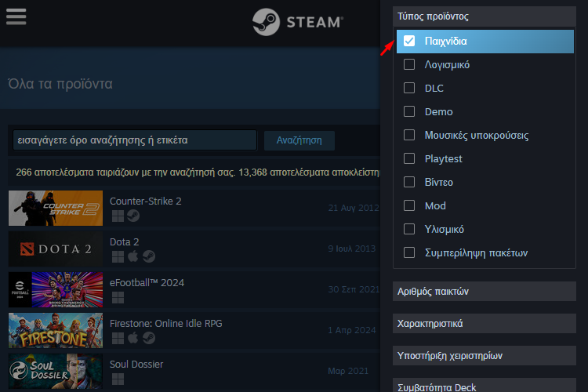The width and height of the screenshot is (588, 392).
Task: Check the Υλισμικό checkbox
Action: pos(409,229)
